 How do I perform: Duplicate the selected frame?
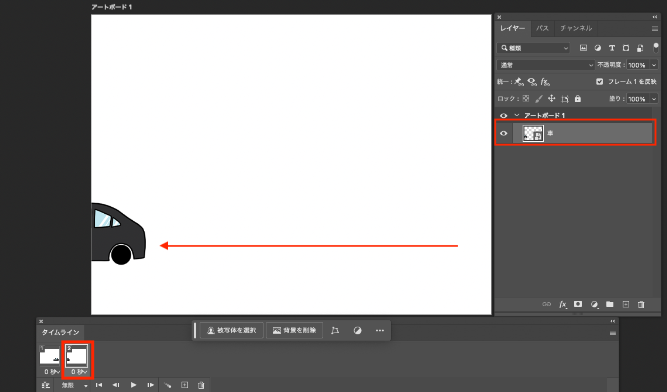184,385
